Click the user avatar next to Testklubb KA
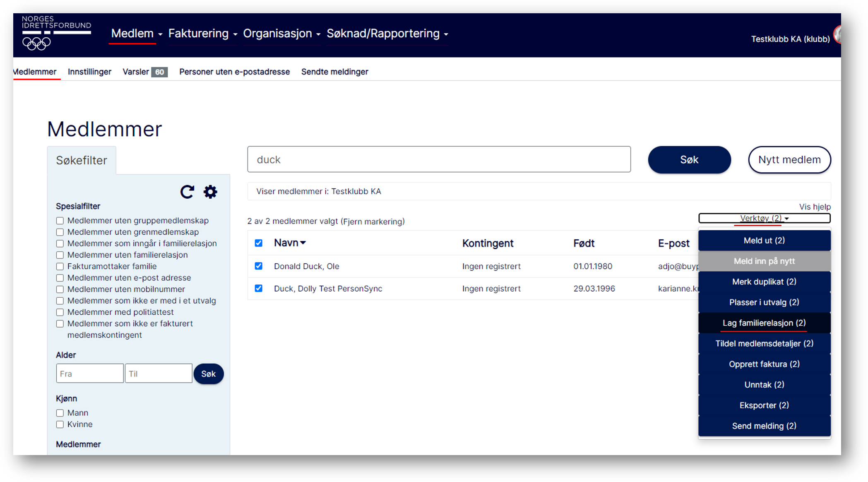Screen dimensions: 868x482 coord(838,35)
